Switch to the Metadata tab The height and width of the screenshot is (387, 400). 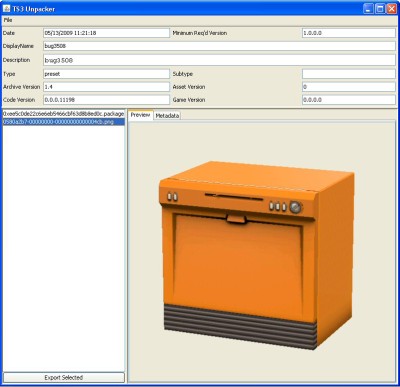point(167,116)
